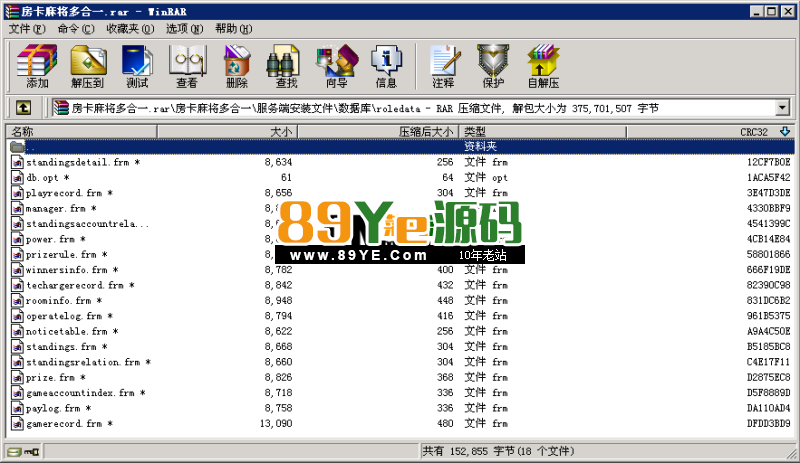Viewport: 800px width, 463px height.
Task: Click the file icon of standingsdetail.frm
Action: tap(17, 162)
